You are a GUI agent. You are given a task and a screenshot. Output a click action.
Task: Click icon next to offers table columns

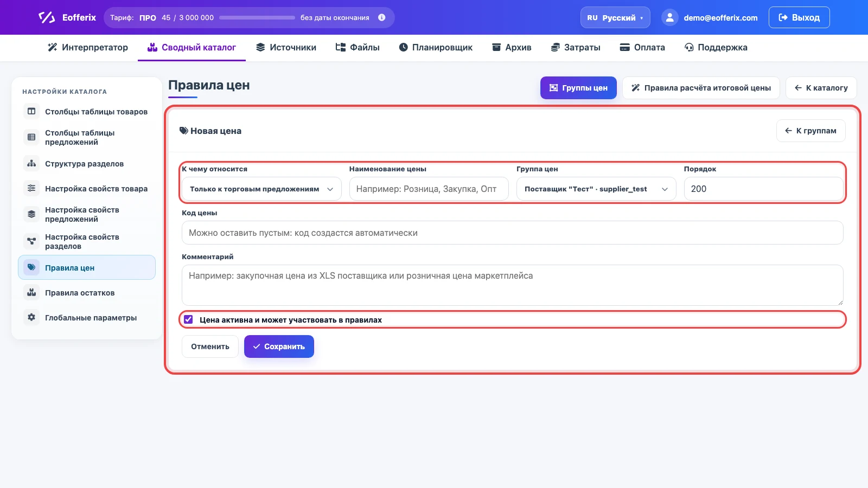tap(31, 137)
